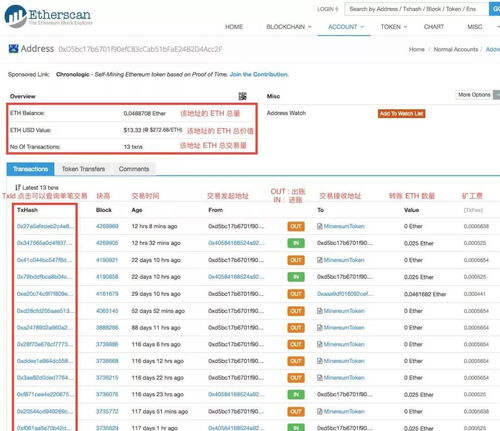Open TxHash in 116 days 23 hrs row
500x431 pixels.
tap(45, 394)
